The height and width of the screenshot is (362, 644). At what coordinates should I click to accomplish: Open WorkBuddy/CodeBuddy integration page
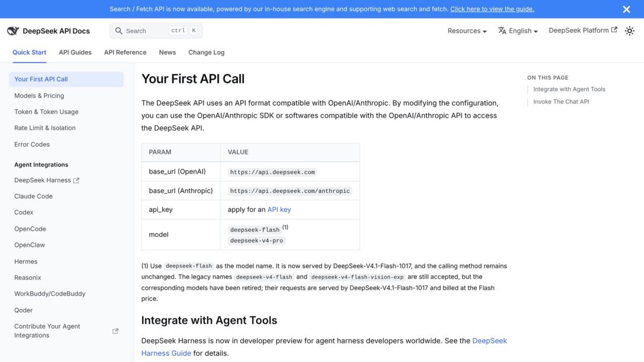[x=50, y=294]
